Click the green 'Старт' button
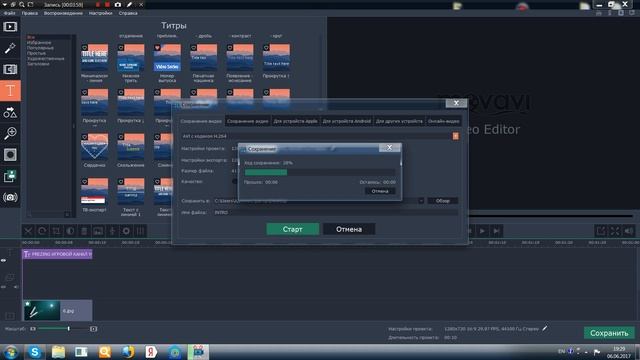The image size is (640, 360). pos(293,229)
